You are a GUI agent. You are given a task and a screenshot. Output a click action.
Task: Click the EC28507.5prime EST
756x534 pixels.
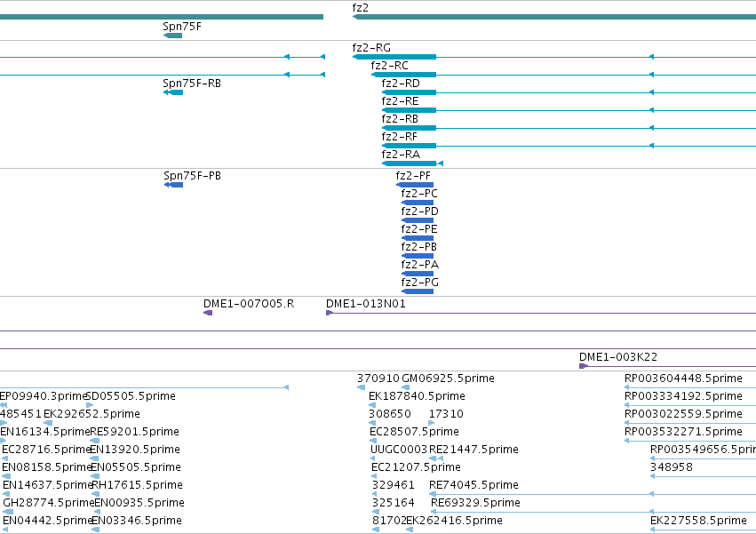pyautogui.click(x=373, y=441)
